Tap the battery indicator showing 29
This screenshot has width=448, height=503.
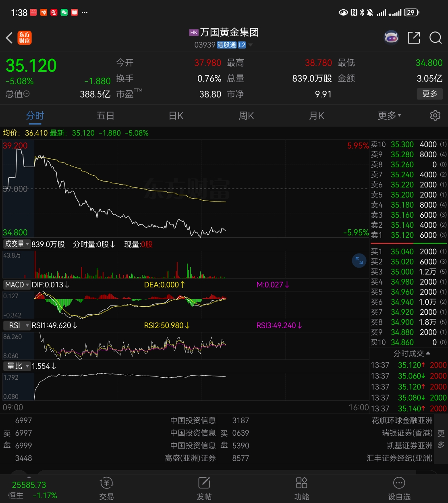point(412,12)
